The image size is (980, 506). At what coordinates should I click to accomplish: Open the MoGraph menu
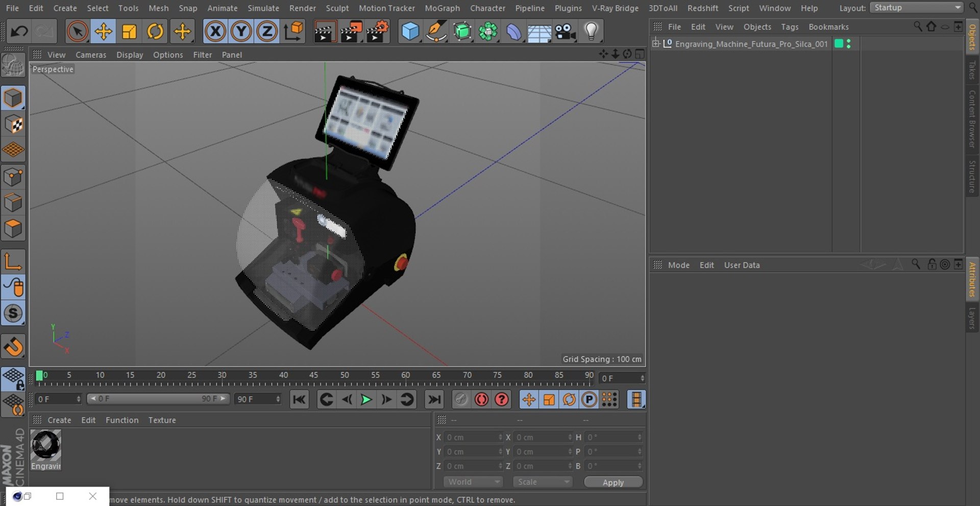coord(442,8)
